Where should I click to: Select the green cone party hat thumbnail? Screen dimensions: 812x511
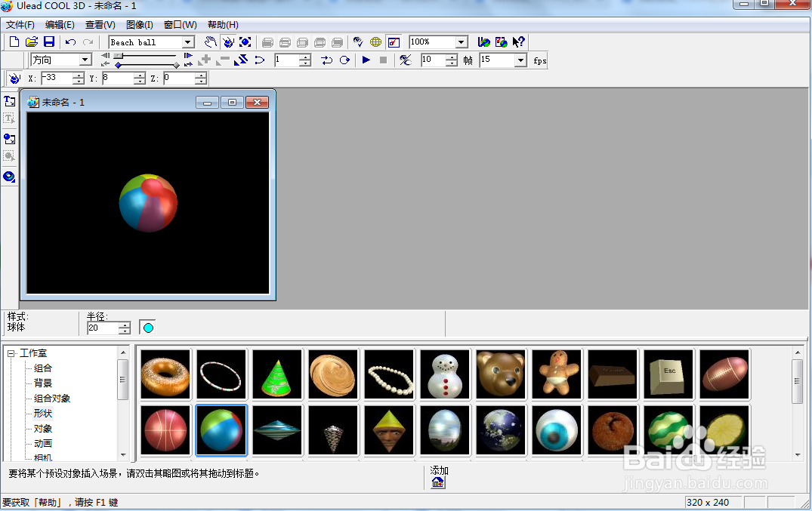[x=277, y=374]
